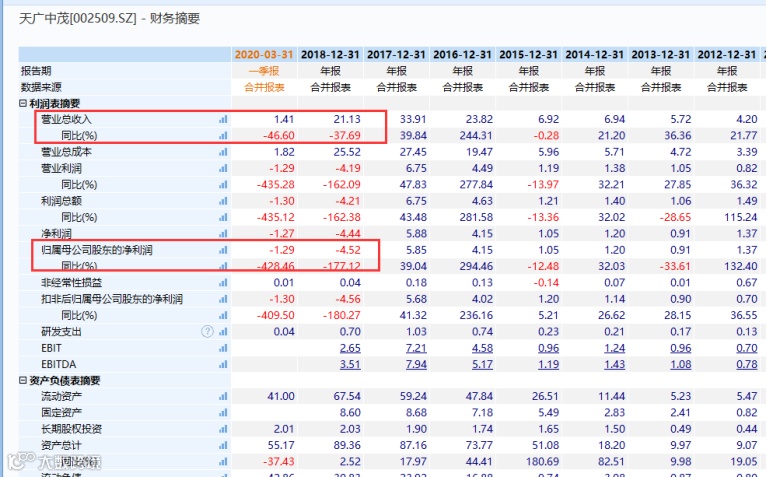The width and height of the screenshot is (767, 477).
Task: Click the 归属母公司股东的净利润 row label
Action: (x=97, y=250)
